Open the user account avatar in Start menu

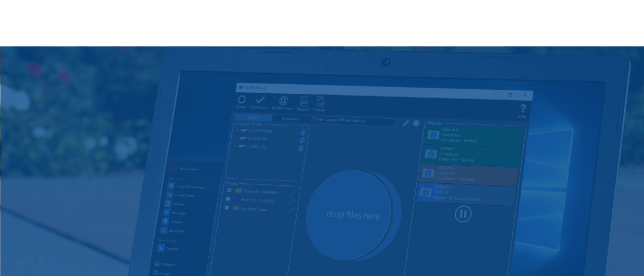174,169
